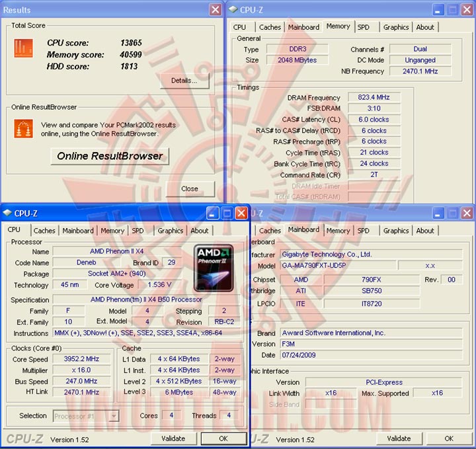Viewport: 476px width, 449px height.
Task: Click Validate in the Mainboard window
Action: pos(399,438)
